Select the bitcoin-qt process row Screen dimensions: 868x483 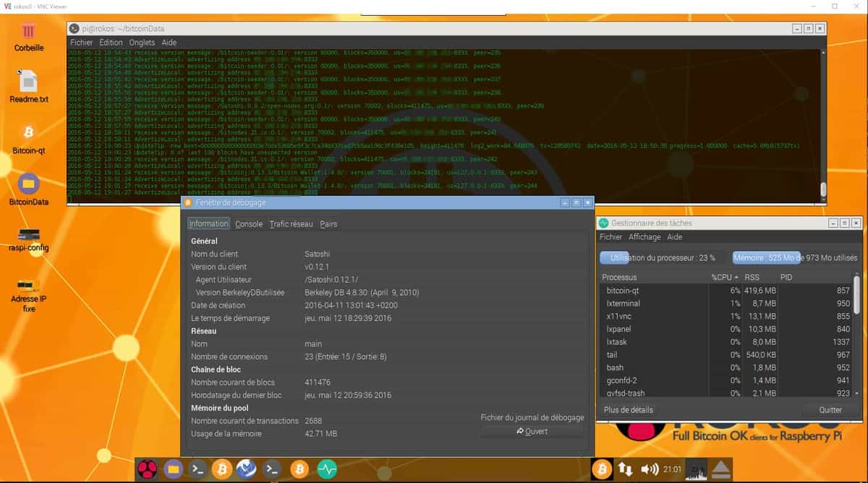(726, 290)
